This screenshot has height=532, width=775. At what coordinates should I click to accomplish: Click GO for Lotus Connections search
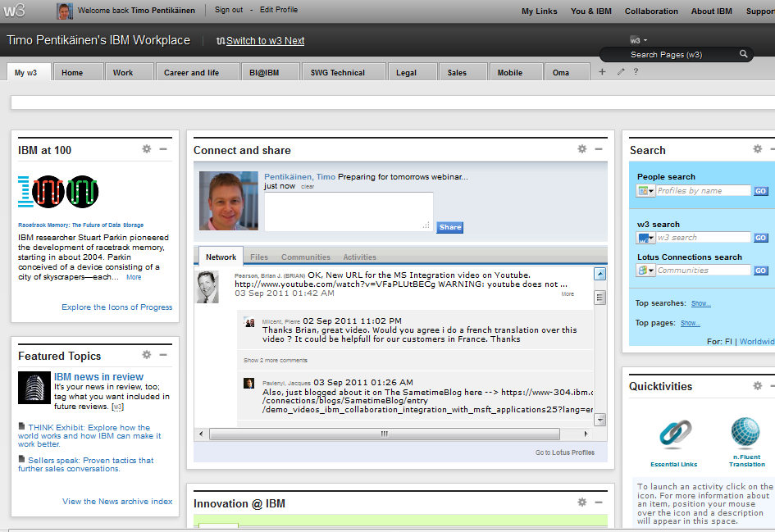point(761,271)
